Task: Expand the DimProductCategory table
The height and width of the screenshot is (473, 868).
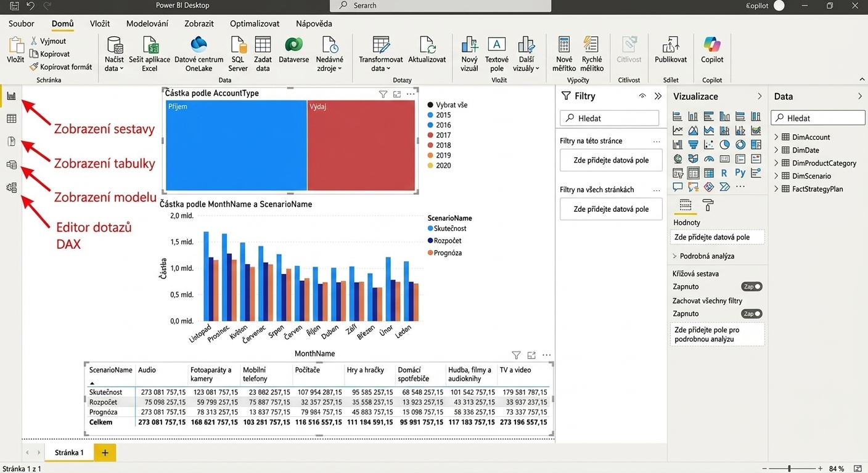Action: [777, 163]
